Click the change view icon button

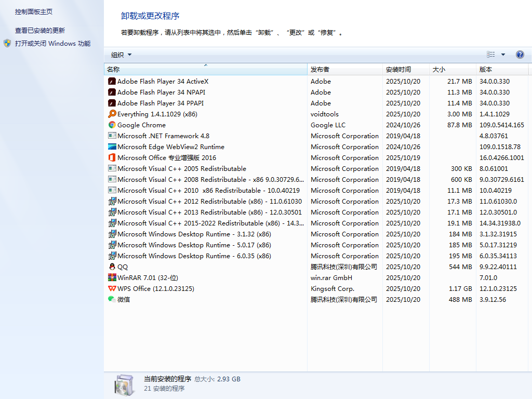[x=491, y=55]
